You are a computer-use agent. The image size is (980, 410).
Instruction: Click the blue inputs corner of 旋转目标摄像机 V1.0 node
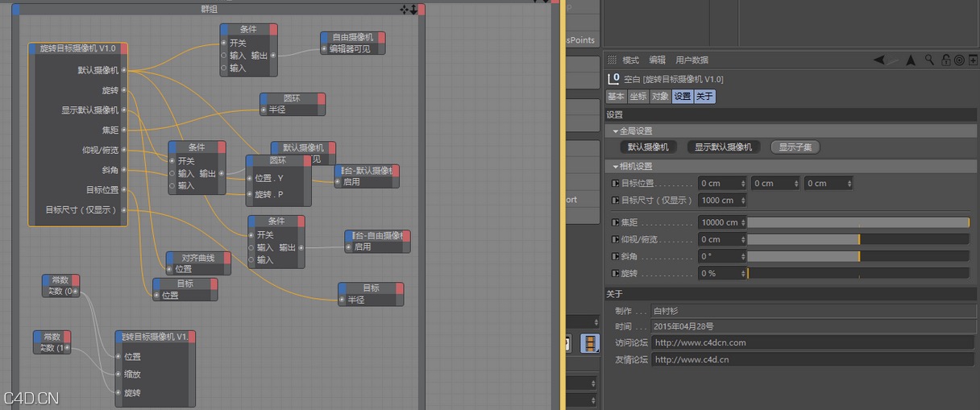[x=33, y=48]
